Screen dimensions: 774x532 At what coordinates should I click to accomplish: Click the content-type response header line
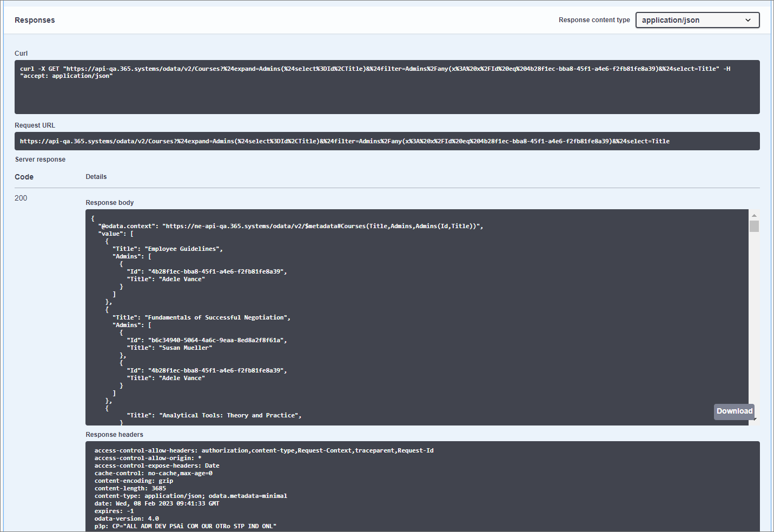coord(190,496)
